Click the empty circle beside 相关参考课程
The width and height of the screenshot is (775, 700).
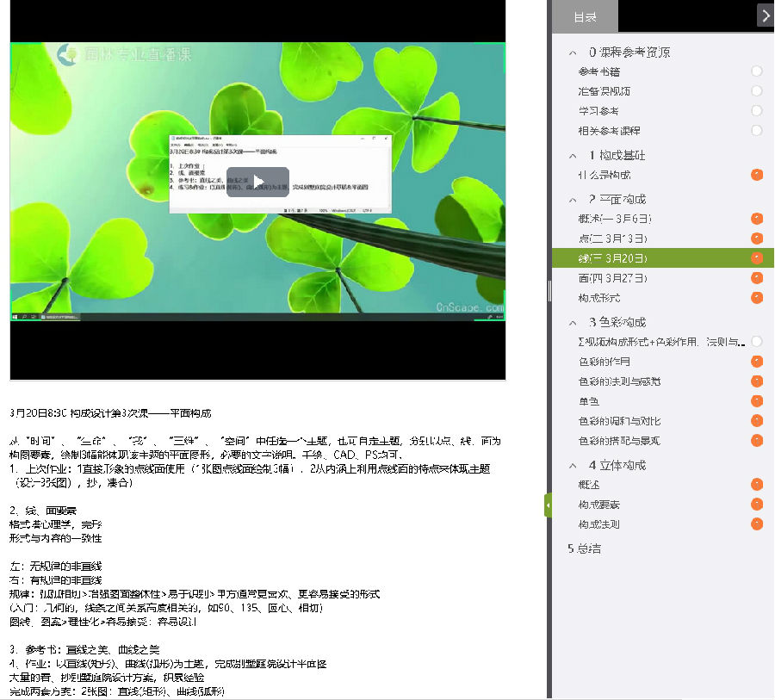(x=757, y=131)
